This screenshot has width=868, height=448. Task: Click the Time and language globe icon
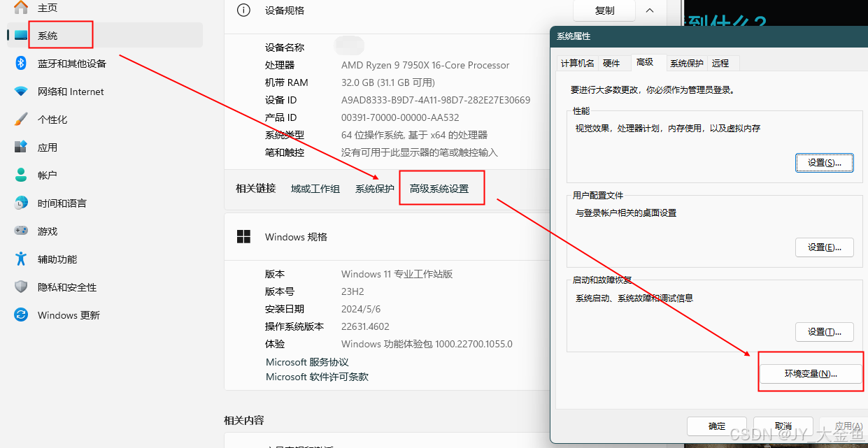[21, 203]
